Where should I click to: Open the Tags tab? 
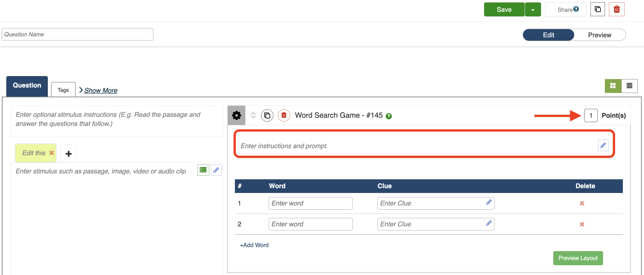coord(63,90)
